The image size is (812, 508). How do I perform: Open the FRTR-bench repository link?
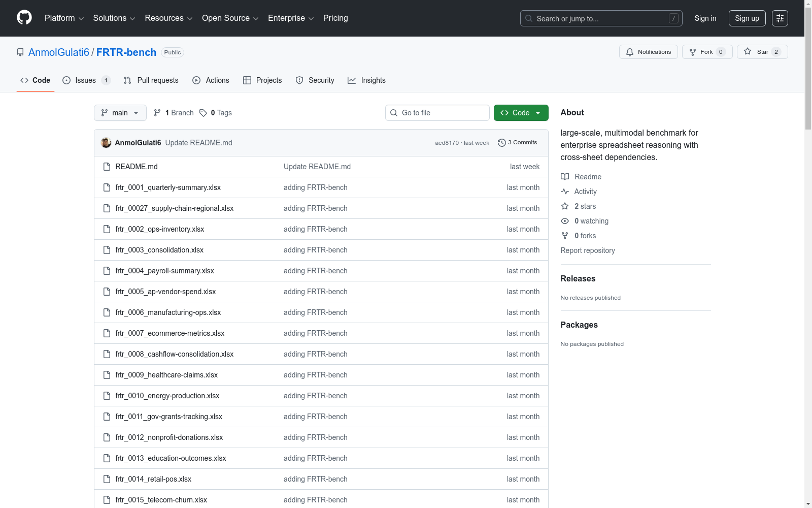(126, 52)
